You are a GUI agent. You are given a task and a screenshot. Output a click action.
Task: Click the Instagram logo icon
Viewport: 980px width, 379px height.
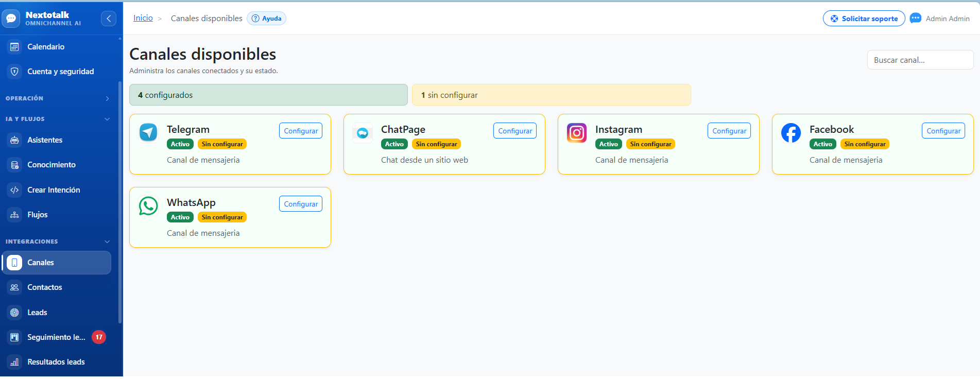[x=577, y=133]
